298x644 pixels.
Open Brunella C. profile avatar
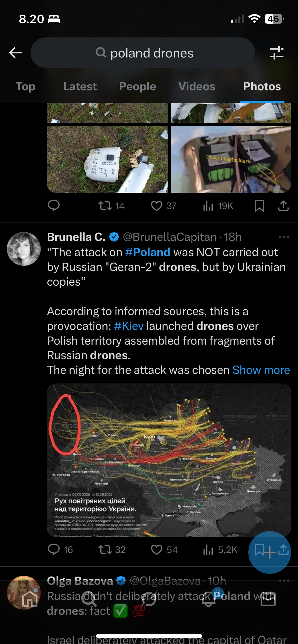click(x=24, y=249)
